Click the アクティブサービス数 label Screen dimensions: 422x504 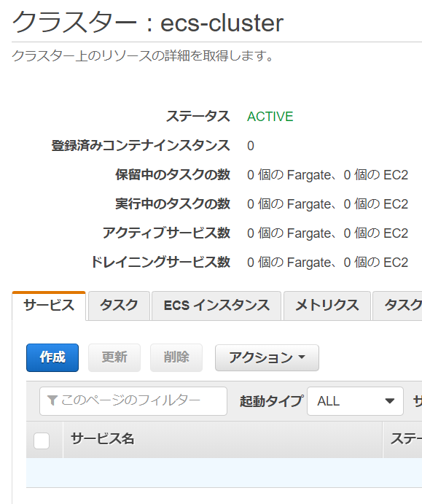[x=166, y=233]
